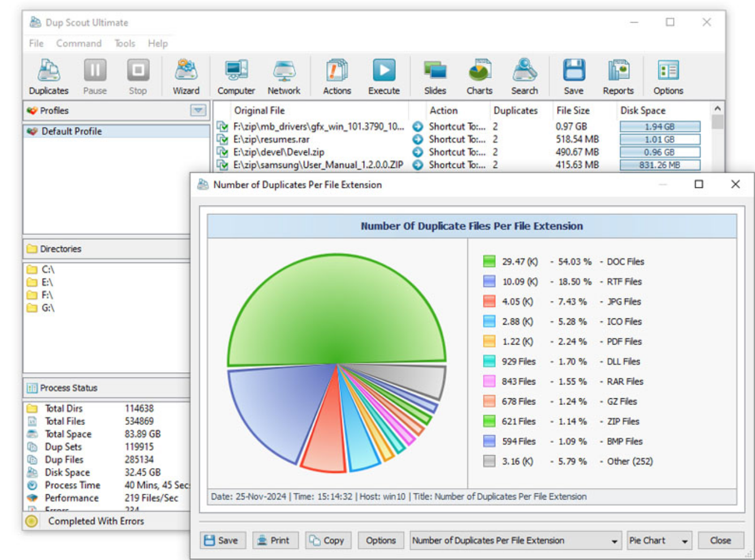Click the Copy button in chart dialog
Screen dimensions: 755x560
click(x=327, y=541)
